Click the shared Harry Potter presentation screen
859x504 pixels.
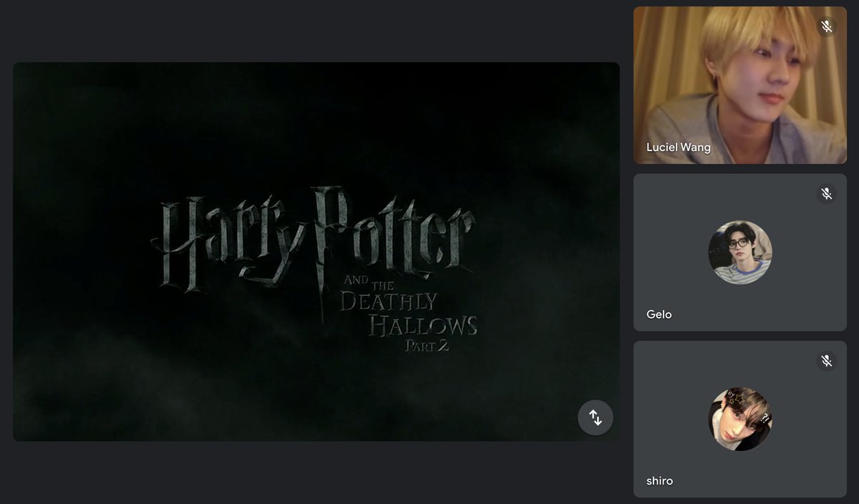pyautogui.click(x=316, y=251)
